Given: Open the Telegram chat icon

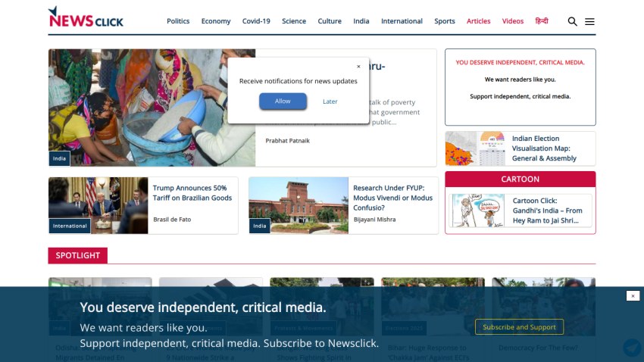Looking at the screenshot, I should [x=632, y=348].
